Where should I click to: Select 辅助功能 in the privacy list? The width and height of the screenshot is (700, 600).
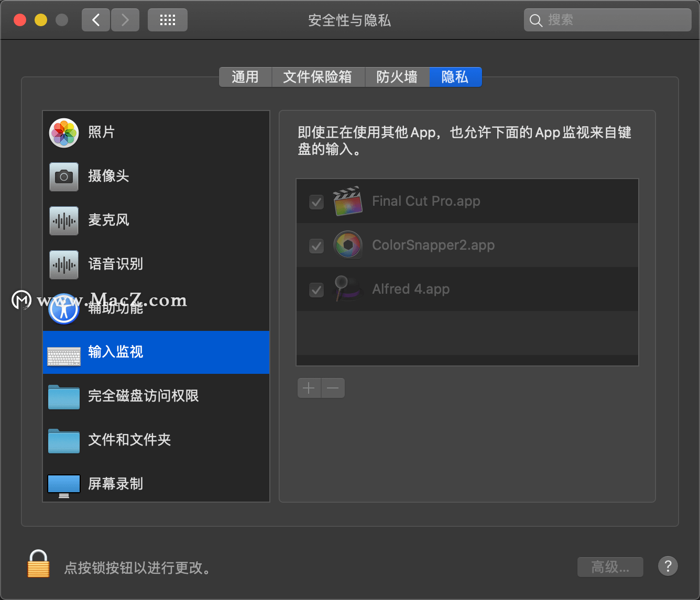(156, 308)
